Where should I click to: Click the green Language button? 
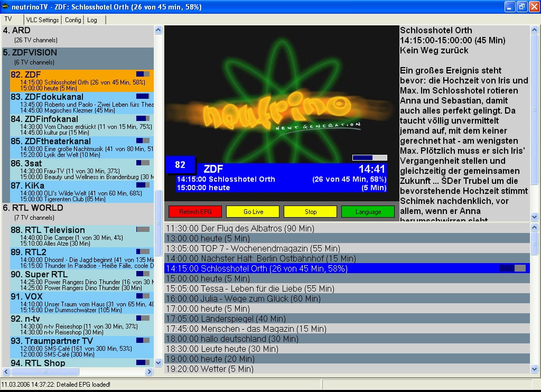(x=368, y=211)
